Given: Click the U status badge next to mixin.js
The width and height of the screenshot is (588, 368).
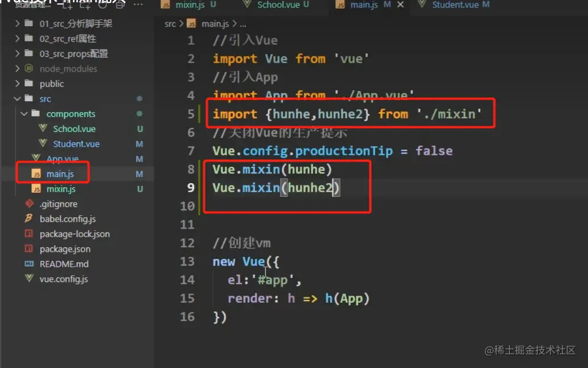Looking at the screenshot, I should click(140, 189).
